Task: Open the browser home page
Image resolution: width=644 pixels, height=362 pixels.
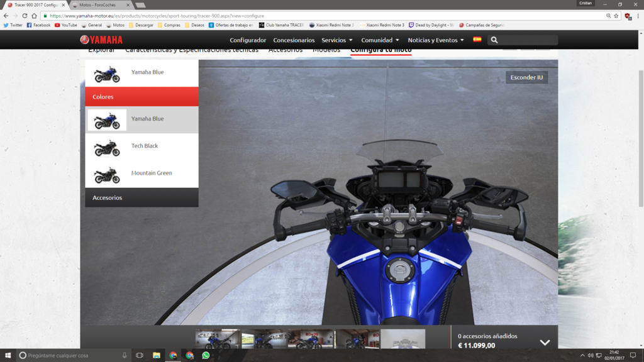Action: 34,16
